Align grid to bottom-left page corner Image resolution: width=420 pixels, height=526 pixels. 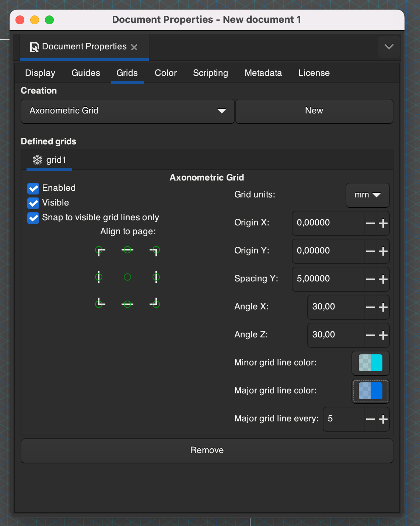(x=100, y=303)
